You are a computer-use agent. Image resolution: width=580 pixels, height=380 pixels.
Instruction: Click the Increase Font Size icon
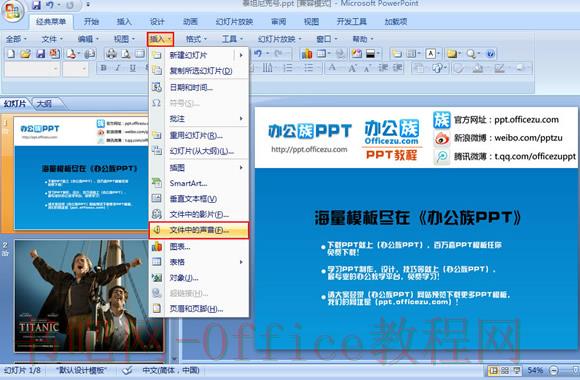352,68
